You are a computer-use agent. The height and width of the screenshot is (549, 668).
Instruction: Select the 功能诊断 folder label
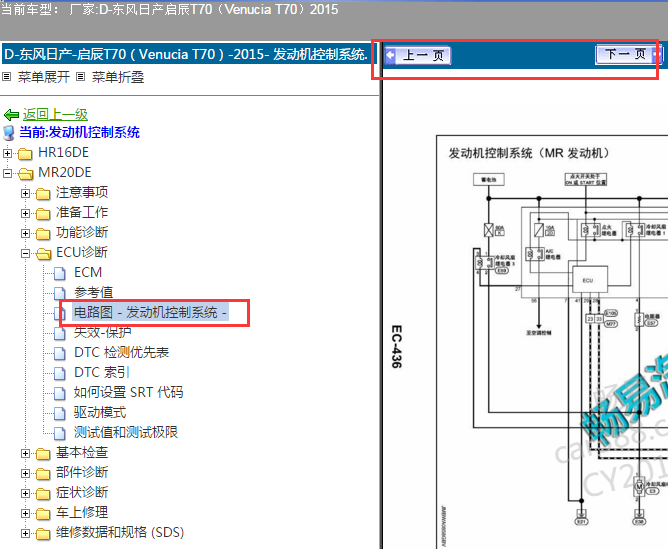pyautogui.click(x=82, y=233)
